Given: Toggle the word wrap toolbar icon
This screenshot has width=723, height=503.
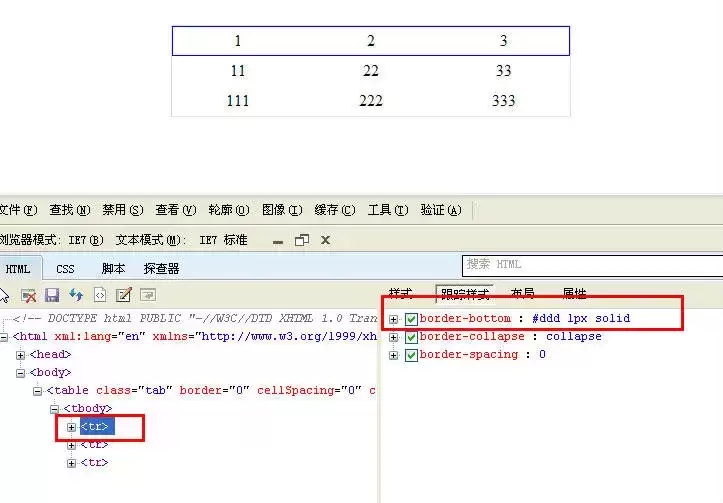Looking at the screenshot, I should pyautogui.click(x=148, y=295).
